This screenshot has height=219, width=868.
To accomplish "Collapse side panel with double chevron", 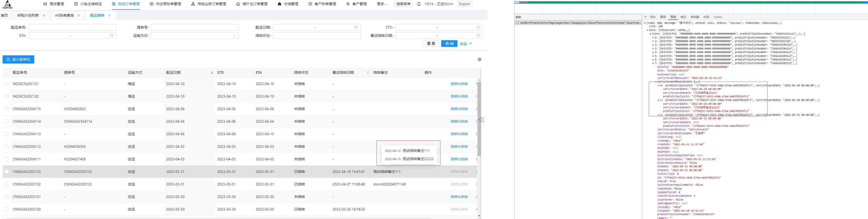I will 482,120.
